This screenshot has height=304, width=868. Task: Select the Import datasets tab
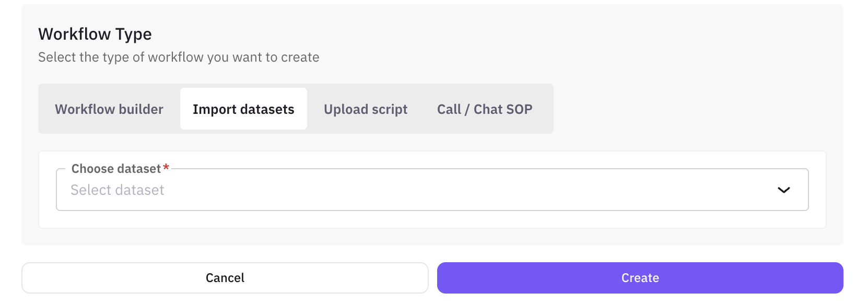(x=243, y=109)
